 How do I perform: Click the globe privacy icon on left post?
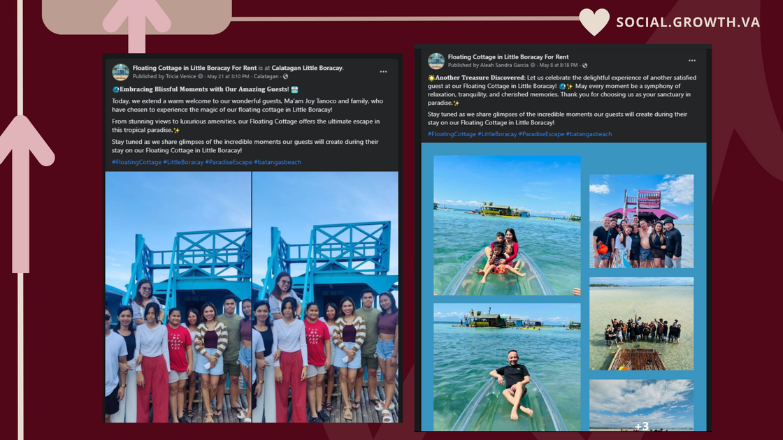tap(285, 76)
